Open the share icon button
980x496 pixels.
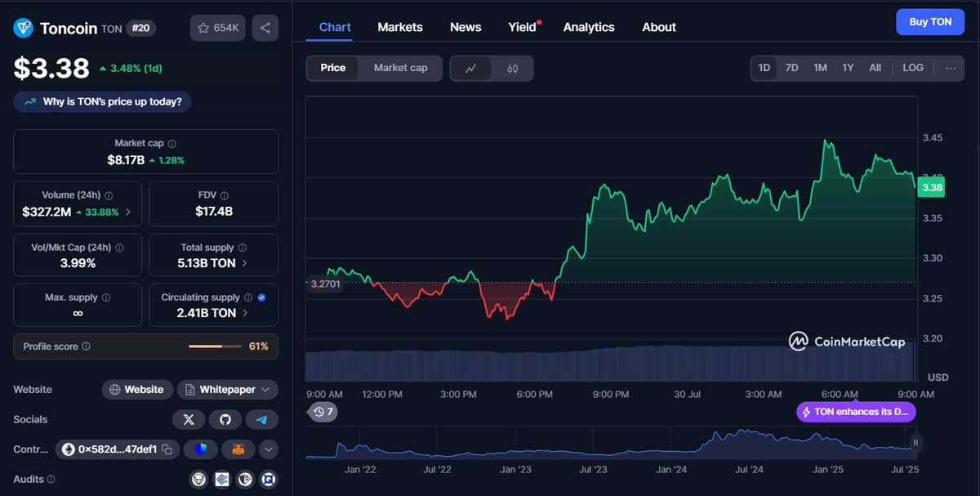[x=265, y=28]
